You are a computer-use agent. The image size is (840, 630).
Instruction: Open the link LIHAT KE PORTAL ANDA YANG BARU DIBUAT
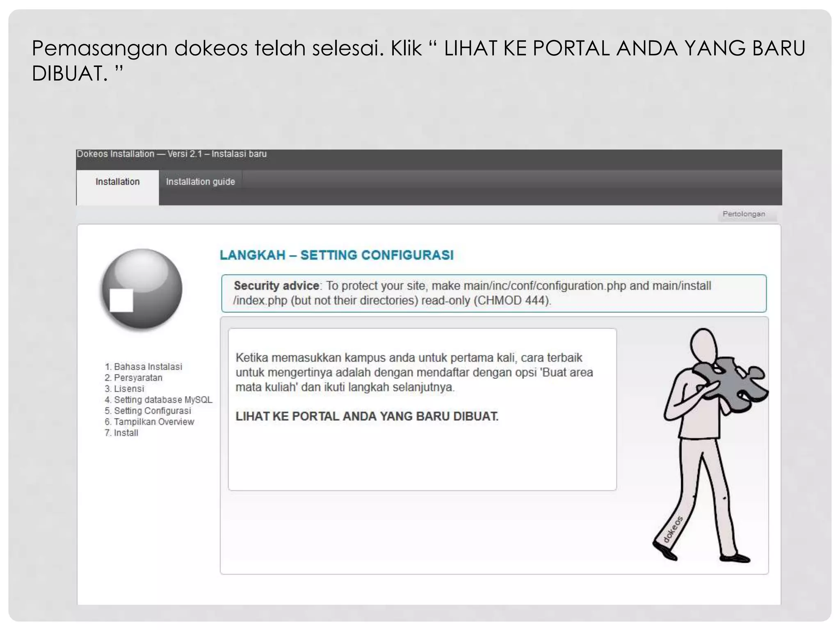367,416
